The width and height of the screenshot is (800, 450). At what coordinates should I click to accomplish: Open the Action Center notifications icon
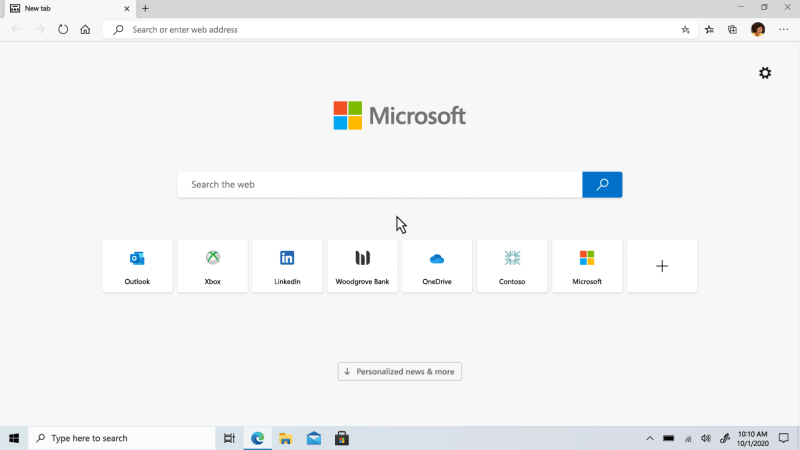pos(784,438)
